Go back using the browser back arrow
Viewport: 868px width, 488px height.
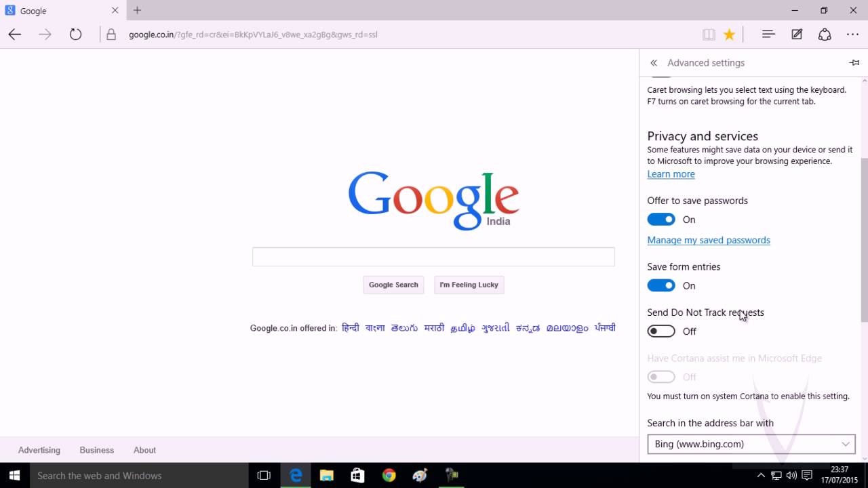coord(15,35)
